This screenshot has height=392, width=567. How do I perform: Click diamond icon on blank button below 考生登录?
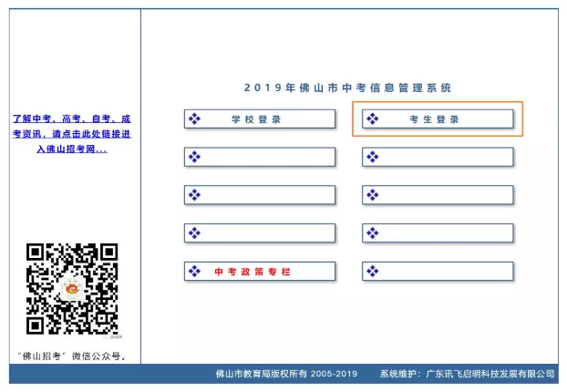pyautogui.click(x=372, y=157)
